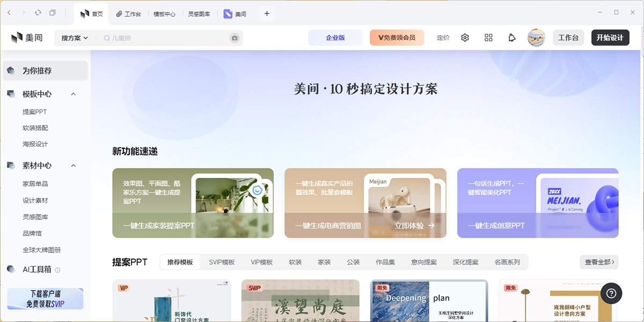The width and height of the screenshot is (644, 322).
Task: Click the camera image search icon
Action: (x=234, y=38)
